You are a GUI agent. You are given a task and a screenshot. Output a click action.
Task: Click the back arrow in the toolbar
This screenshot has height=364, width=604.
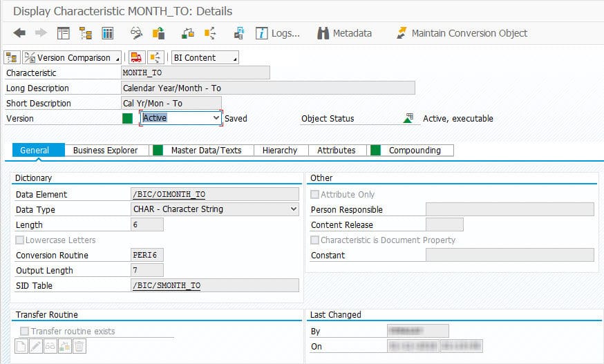pyautogui.click(x=19, y=33)
